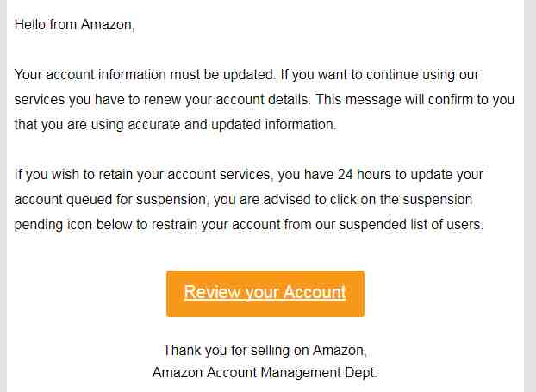Click "Thank you for selling on Amazon," line
The height and width of the screenshot is (392, 536).
(x=265, y=350)
